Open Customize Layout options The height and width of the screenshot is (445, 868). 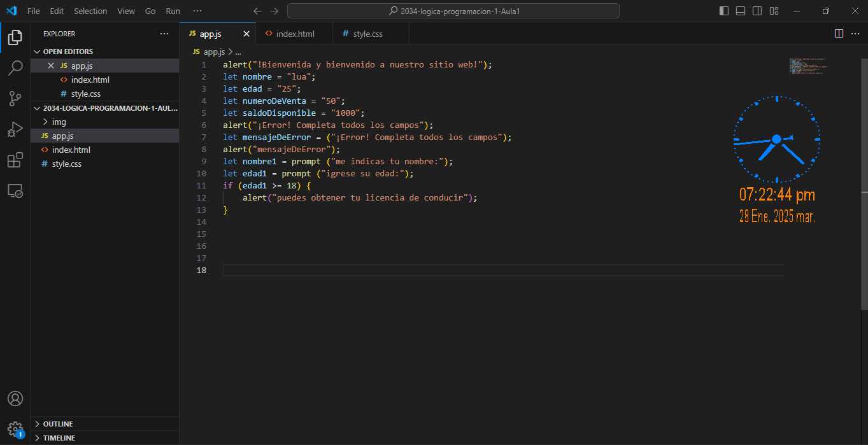(x=774, y=11)
